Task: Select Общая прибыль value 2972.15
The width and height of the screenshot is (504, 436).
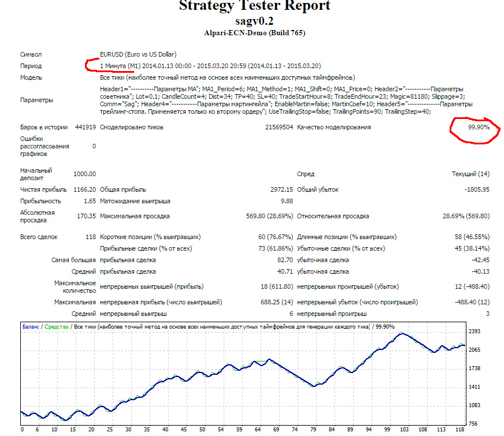Action: tap(281, 189)
